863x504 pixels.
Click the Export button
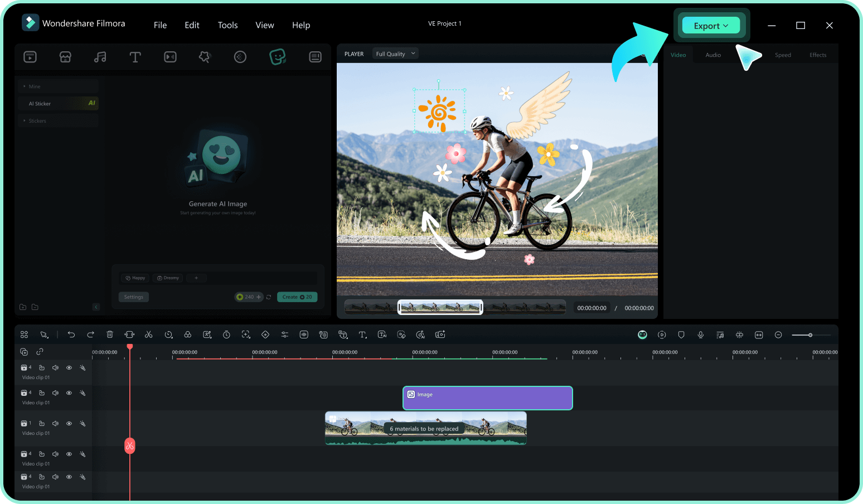click(711, 26)
